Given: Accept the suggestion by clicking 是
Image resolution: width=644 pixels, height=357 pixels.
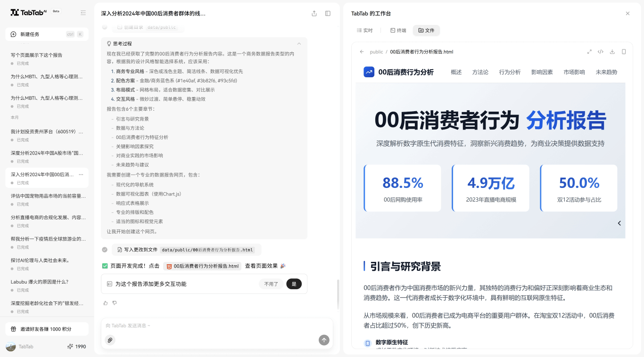Looking at the screenshot, I should pyautogui.click(x=294, y=284).
